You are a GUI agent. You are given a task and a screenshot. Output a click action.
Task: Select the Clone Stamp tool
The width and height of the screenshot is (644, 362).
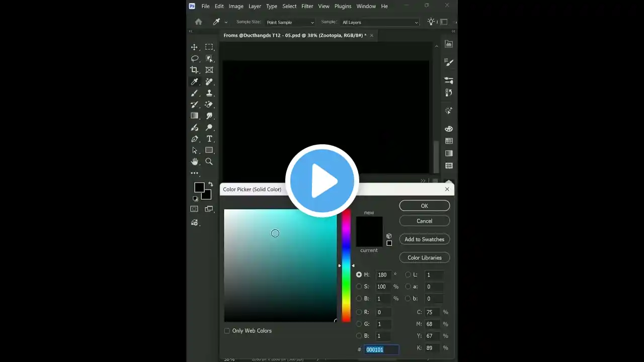point(209,93)
